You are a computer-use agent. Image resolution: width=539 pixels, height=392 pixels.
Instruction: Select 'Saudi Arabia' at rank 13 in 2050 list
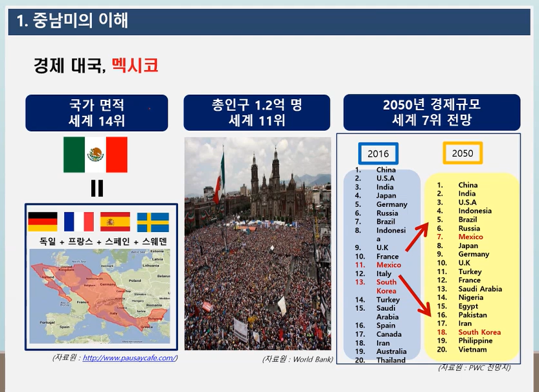pyautogui.click(x=480, y=289)
